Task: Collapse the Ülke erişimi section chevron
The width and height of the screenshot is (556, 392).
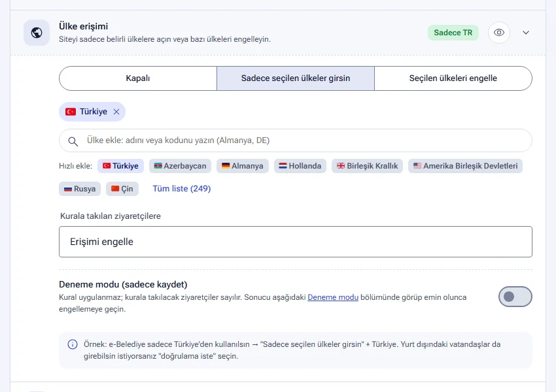Action: tap(526, 33)
